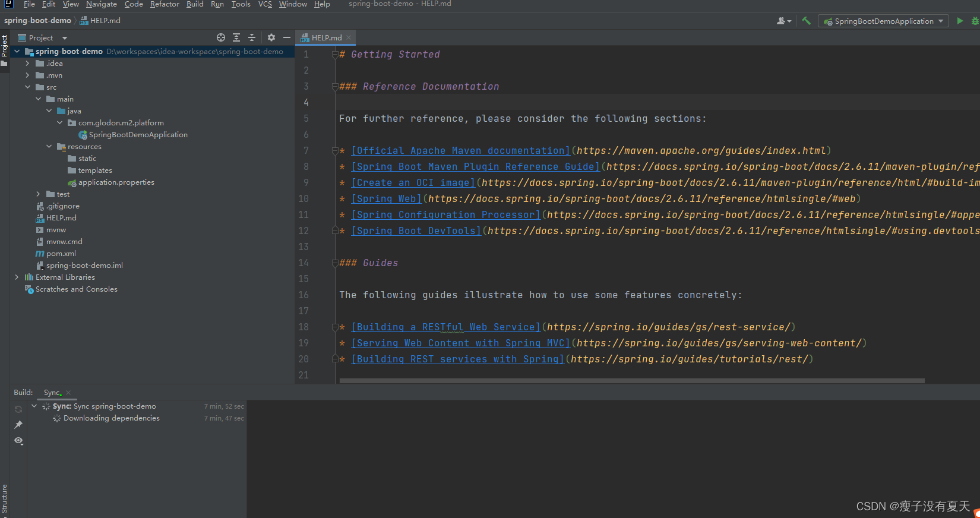
Task: Open the Run configuration dropdown SpringBootDemoApplication
Action: tap(883, 21)
